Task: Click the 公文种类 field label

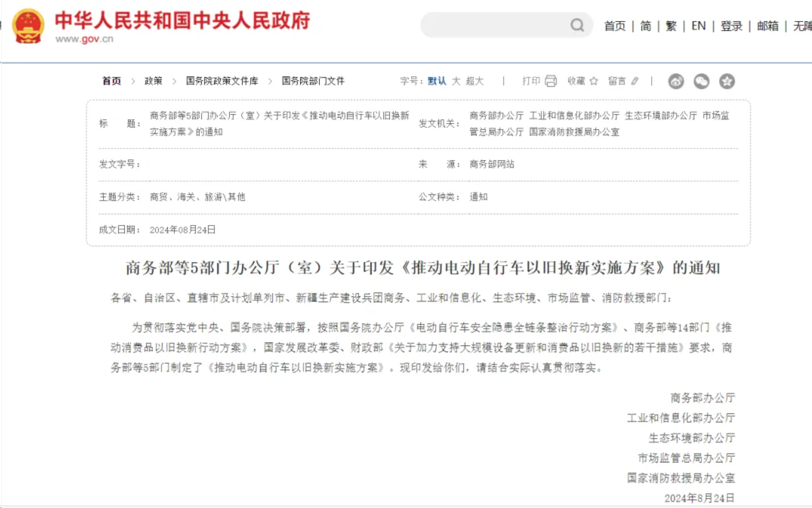Action: 439,197
